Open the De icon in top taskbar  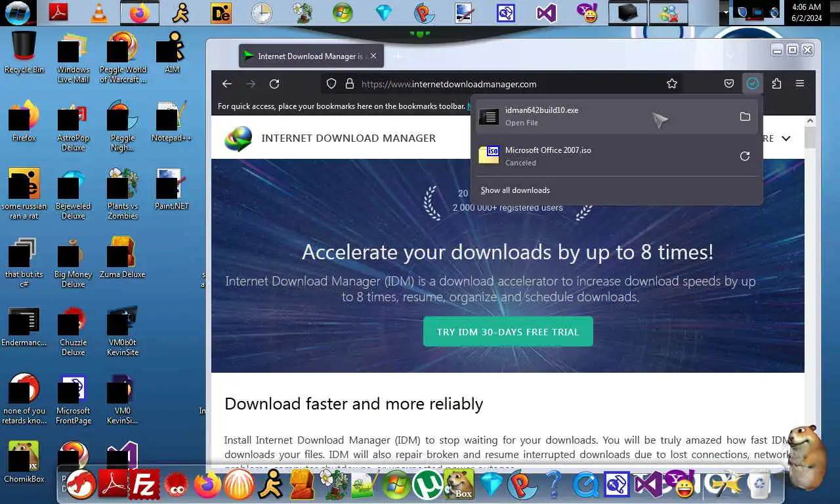point(221,12)
